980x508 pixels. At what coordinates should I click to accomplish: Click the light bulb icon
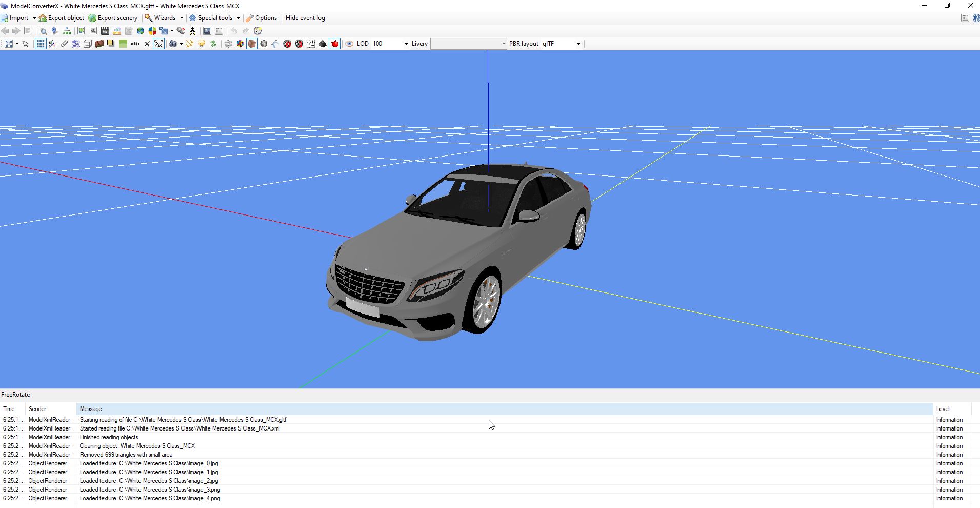pos(202,44)
